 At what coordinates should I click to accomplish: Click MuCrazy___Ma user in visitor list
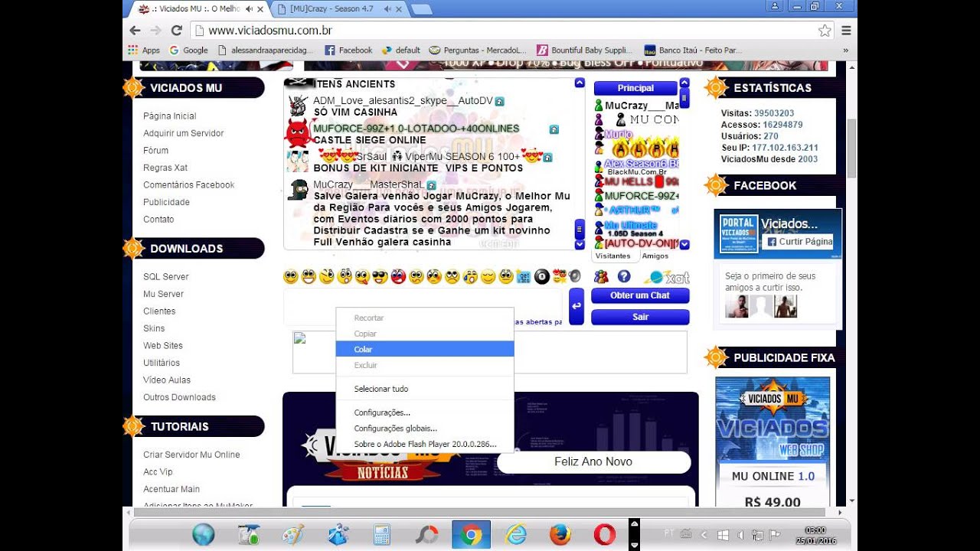pos(642,105)
